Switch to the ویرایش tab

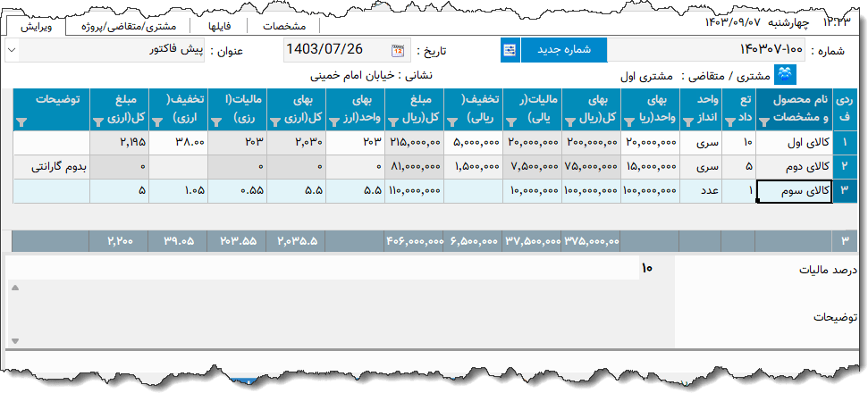coord(36,27)
